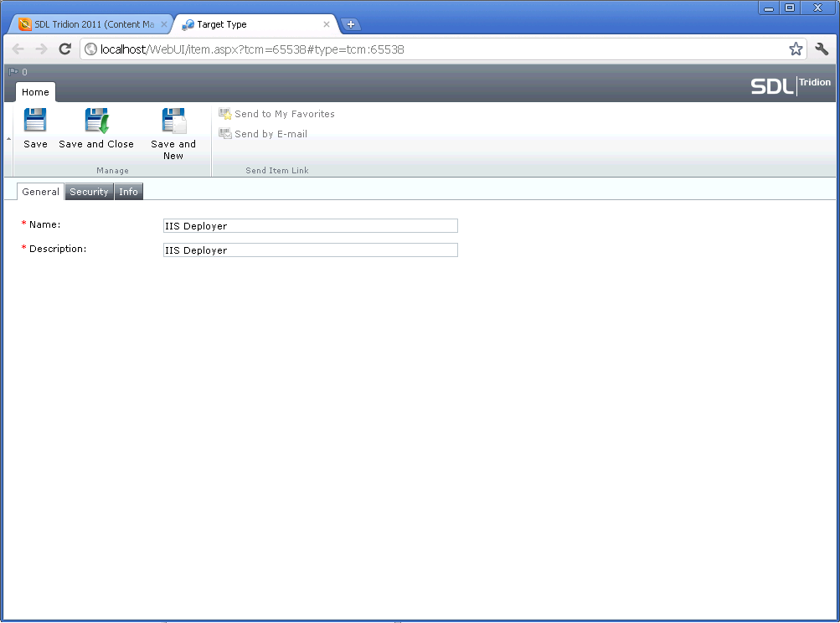The height and width of the screenshot is (623, 840).
Task: Select the General tab
Action: [x=40, y=192]
